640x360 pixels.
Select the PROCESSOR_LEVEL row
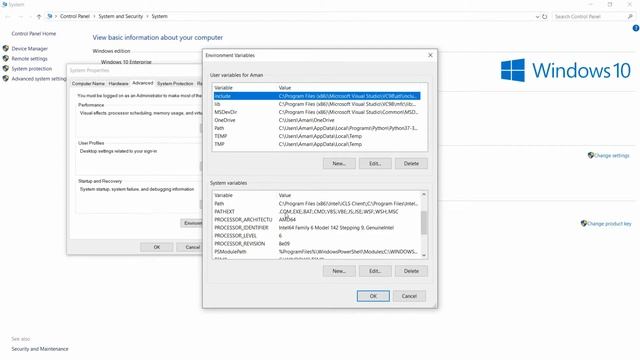pos(317,236)
